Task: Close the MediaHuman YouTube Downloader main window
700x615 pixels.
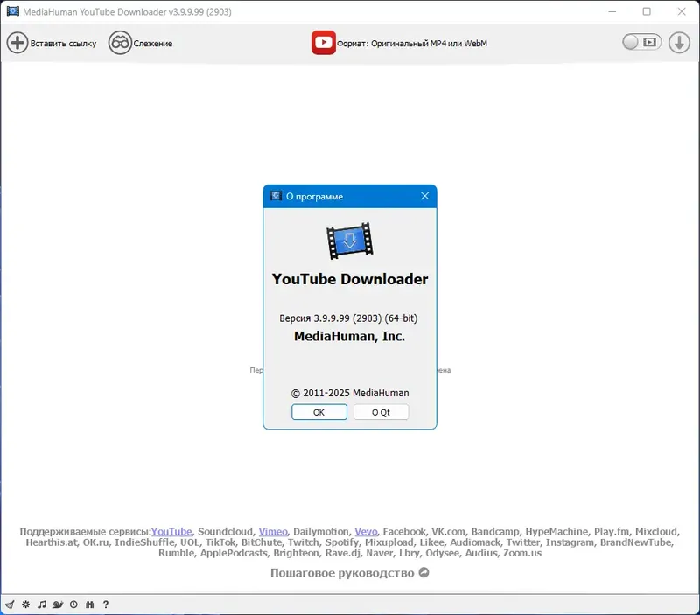Action: 682,11
